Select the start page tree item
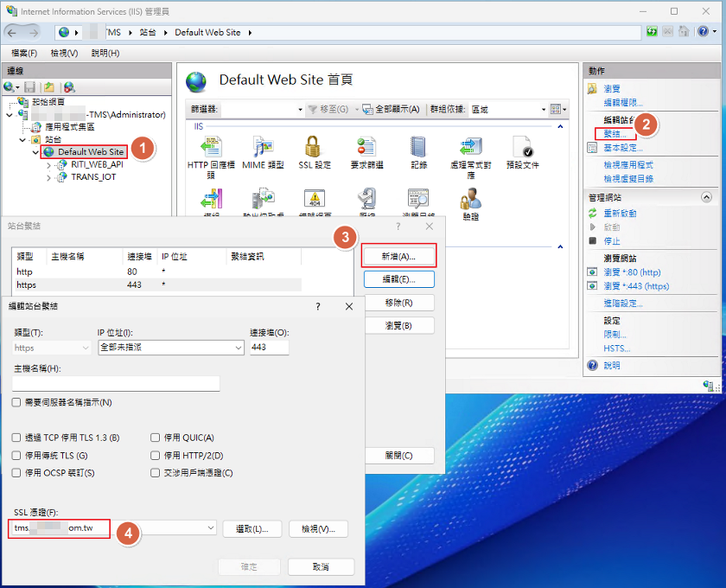This screenshot has height=588, width=726. pos(48,101)
